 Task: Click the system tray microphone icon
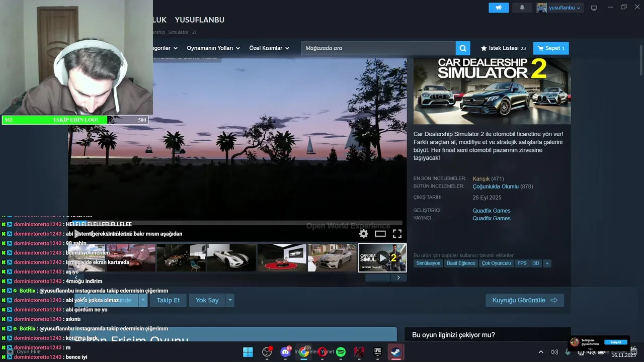click(568, 352)
